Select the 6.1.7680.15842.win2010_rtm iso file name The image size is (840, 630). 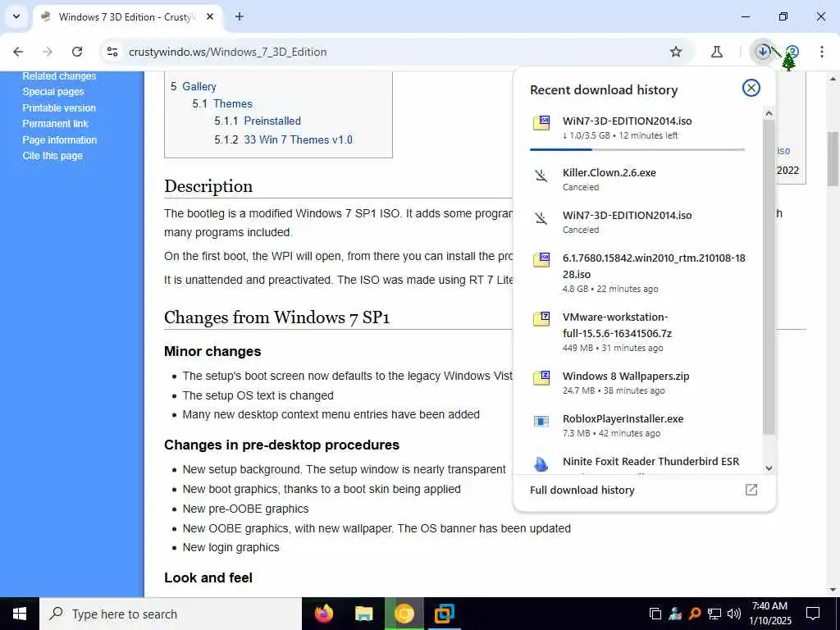tap(654, 266)
